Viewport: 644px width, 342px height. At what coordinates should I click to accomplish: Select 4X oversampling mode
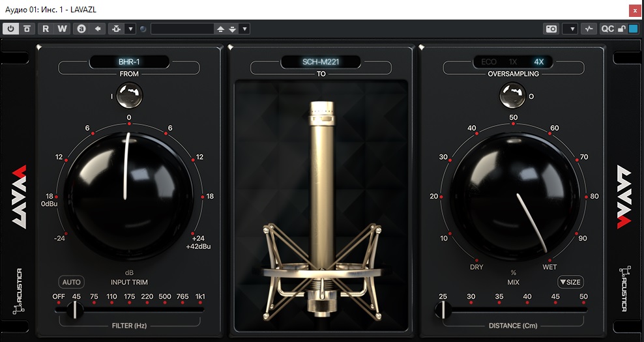[538, 62]
